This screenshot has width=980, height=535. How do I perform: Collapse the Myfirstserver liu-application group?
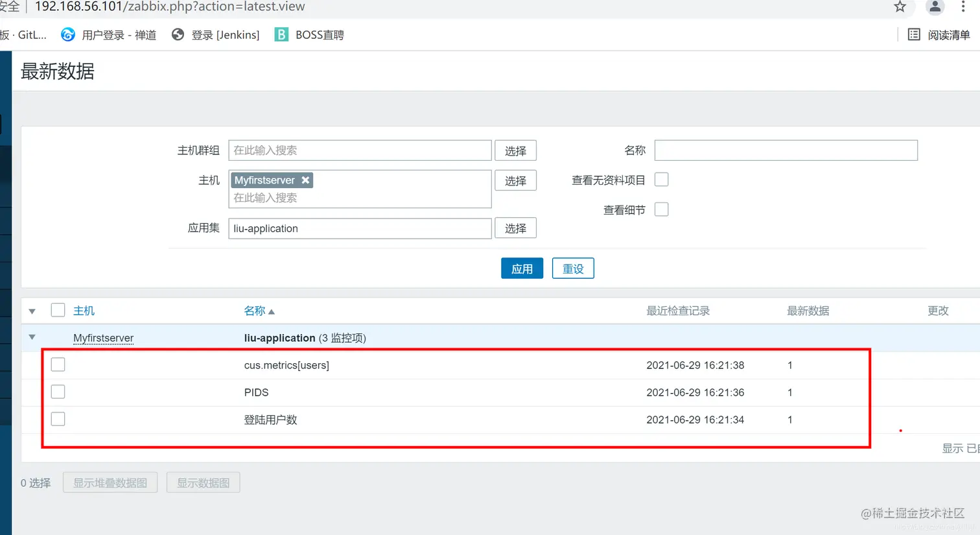click(32, 337)
